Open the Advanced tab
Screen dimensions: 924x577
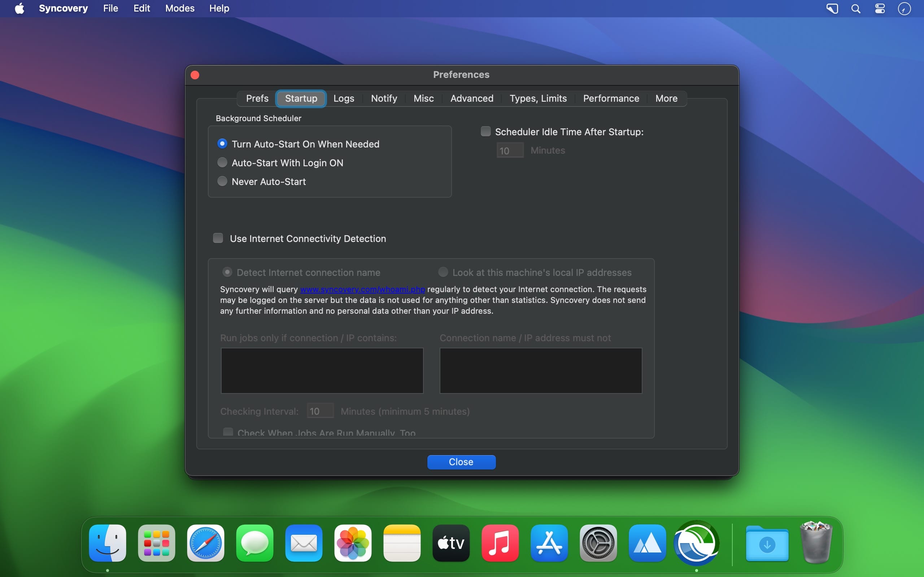pos(471,98)
